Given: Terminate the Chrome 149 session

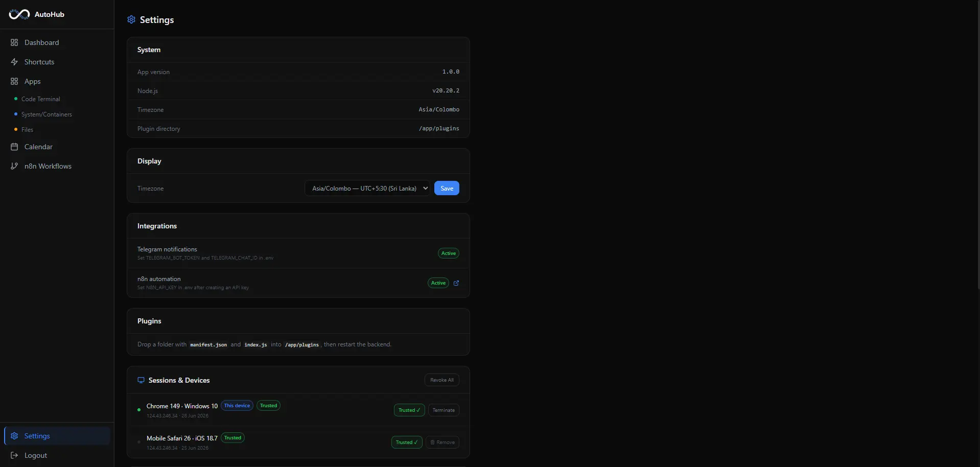Looking at the screenshot, I should [444, 410].
